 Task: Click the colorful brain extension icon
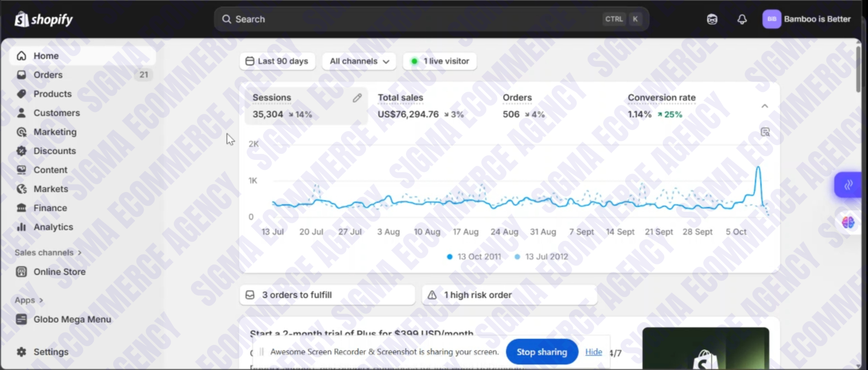(848, 222)
